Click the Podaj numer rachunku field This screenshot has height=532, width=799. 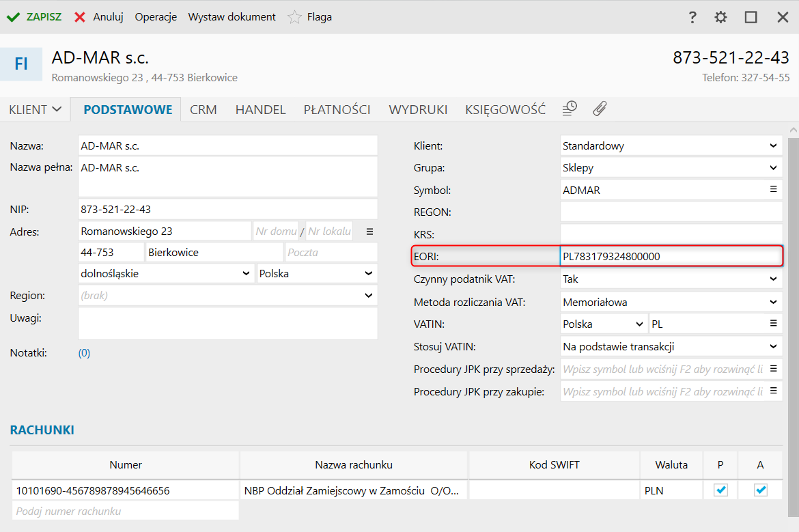[x=126, y=511]
